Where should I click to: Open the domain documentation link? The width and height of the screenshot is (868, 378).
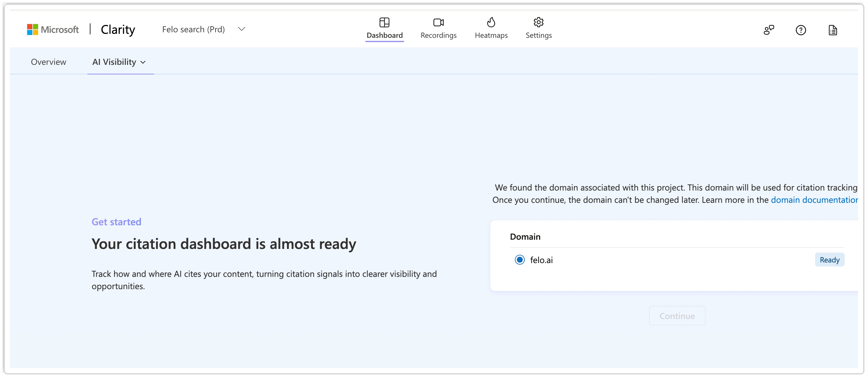coord(814,200)
